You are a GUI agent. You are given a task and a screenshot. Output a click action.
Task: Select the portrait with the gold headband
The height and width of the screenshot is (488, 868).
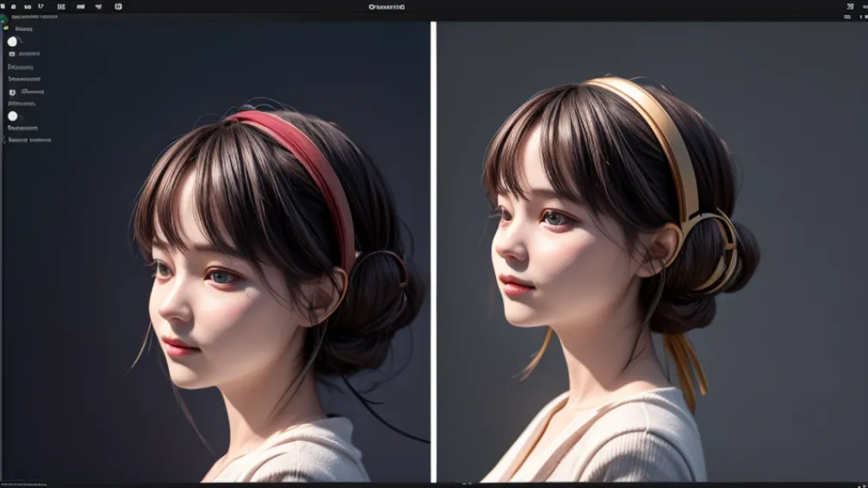pos(652,252)
